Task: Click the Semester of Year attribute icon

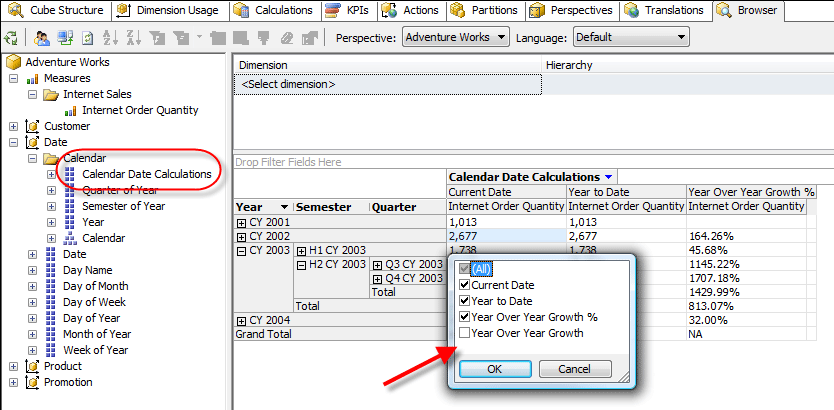Action: click(70, 206)
